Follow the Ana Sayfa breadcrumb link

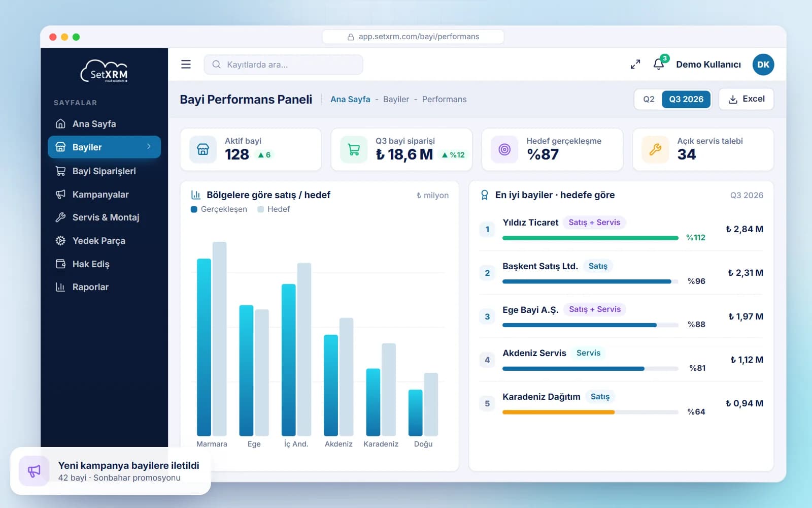350,100
